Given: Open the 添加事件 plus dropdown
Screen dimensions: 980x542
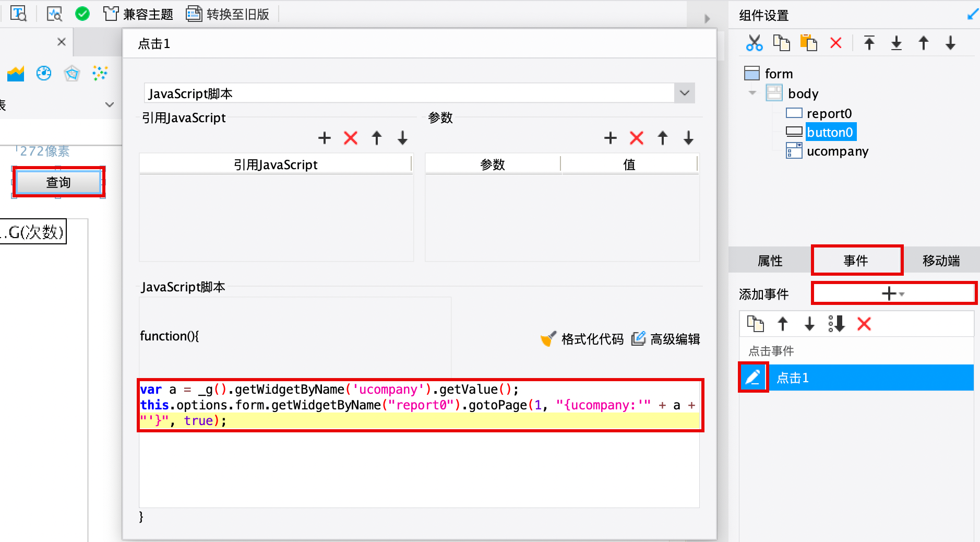Looking at the screenshot, I should 893,293.
